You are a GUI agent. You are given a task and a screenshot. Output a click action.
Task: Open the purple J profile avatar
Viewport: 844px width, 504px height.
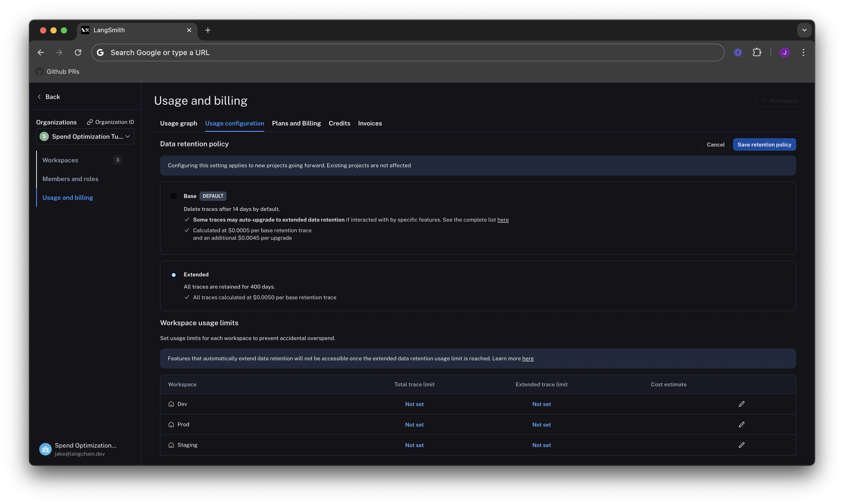[x=784, y=52]
